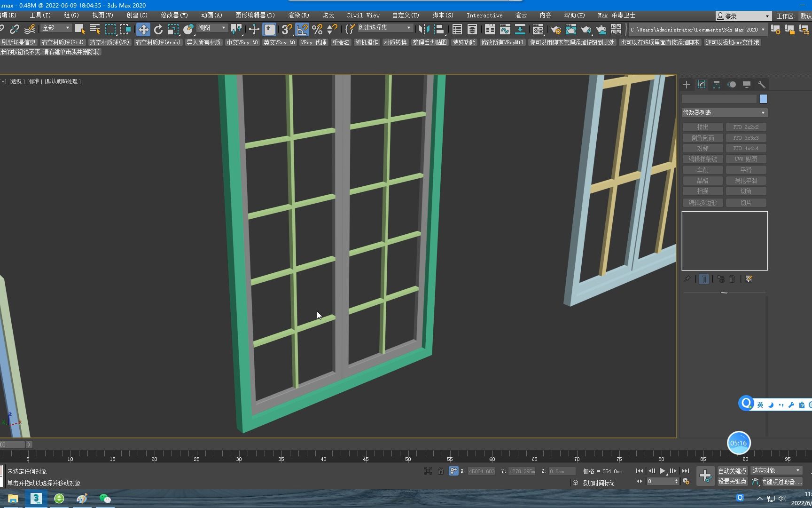Open the 渲染(R) menu

(298, 16)
